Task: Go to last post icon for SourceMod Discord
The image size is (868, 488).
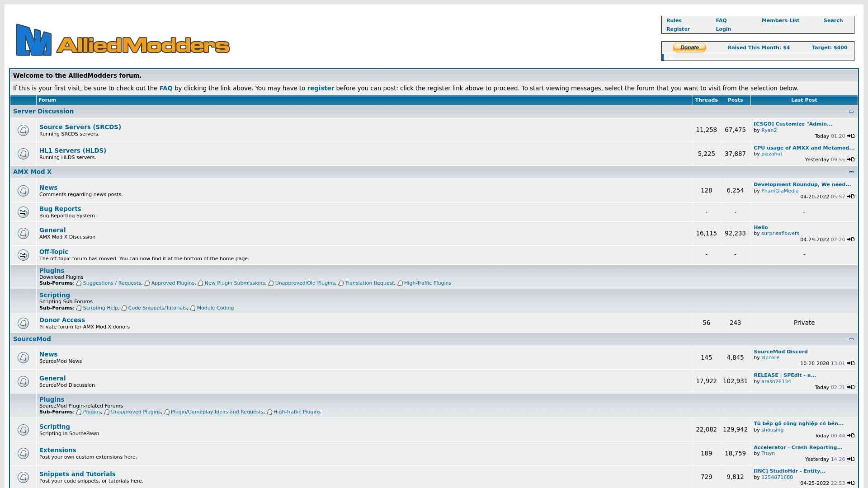Action: tap(851, 363)
